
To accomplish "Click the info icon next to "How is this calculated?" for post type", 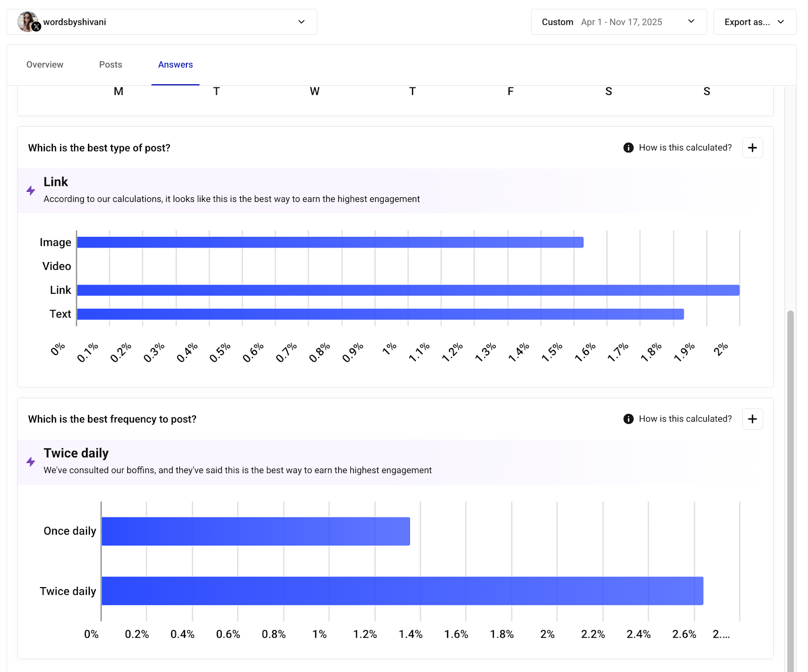I will click(x=628, y=147).
